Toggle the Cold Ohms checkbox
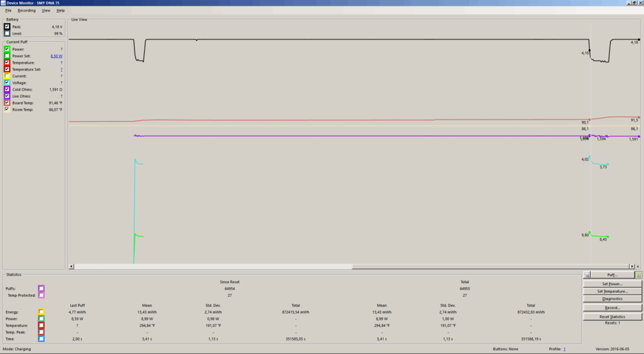 7,89
